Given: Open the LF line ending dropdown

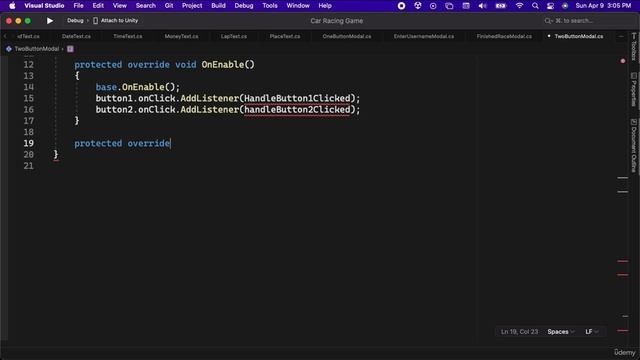Looking at the screenshot, I should [x=592, y=332].
